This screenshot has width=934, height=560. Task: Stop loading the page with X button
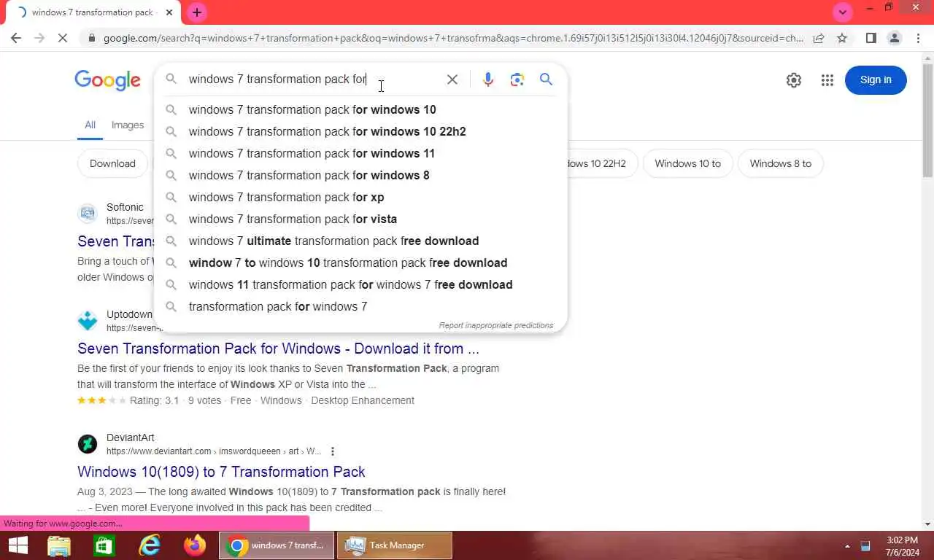coord(63,38)
